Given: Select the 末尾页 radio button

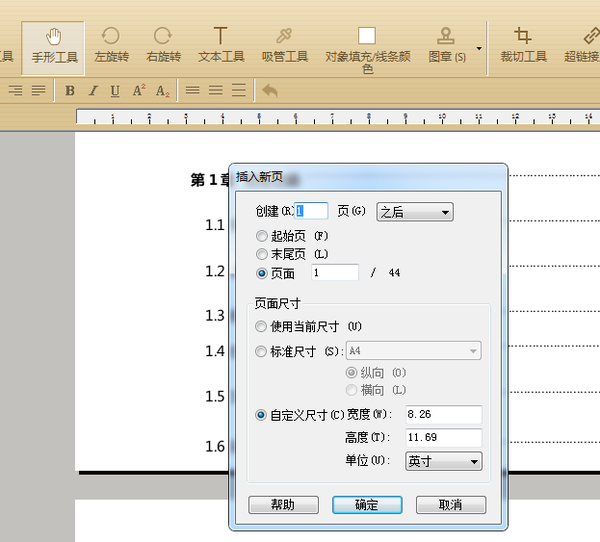Looking at the screenshot, I should pyautogui.click(x=262, y=254).
